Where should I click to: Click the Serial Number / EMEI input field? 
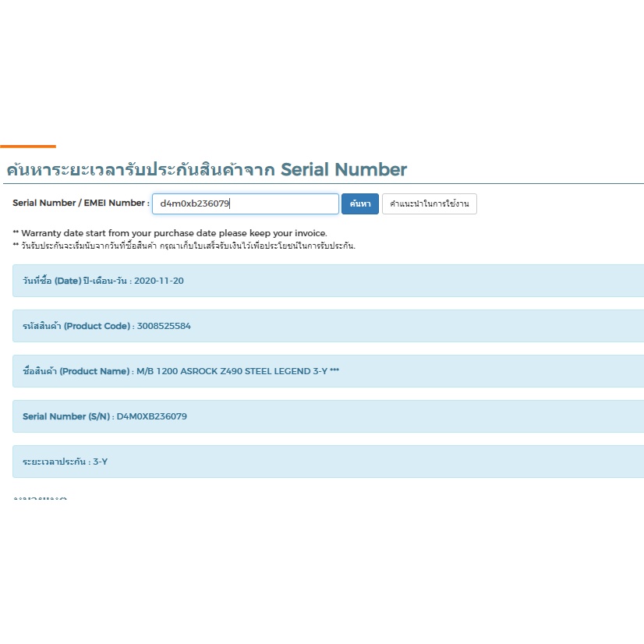click(x=245, y=203)
